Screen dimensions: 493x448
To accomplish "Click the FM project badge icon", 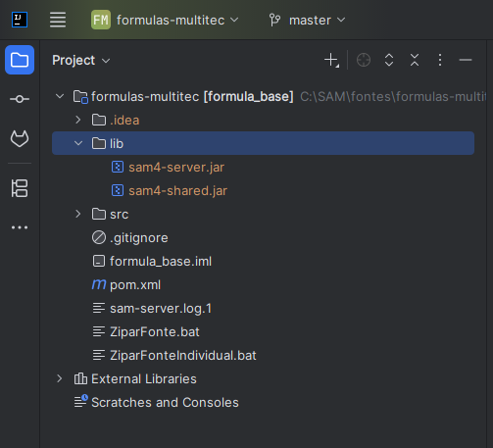I will tap(101, 20).
